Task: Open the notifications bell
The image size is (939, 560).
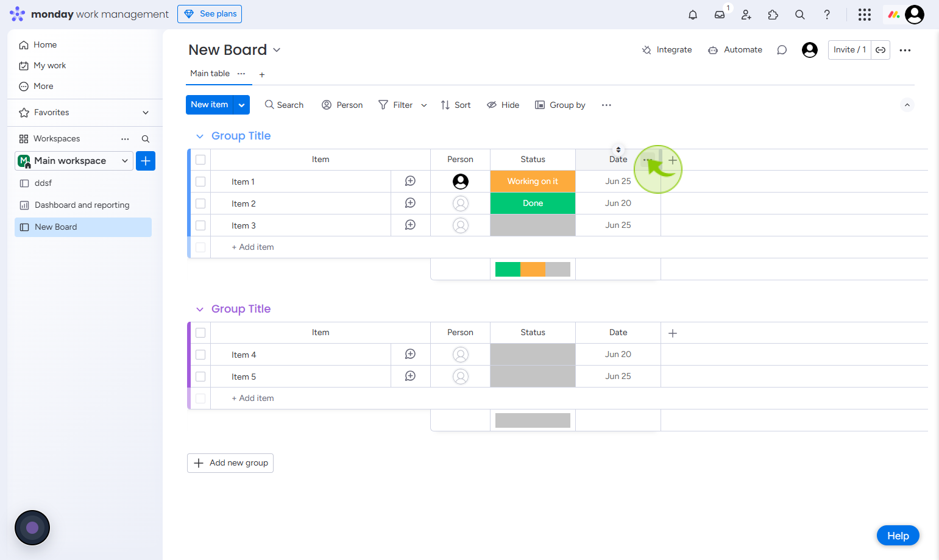Action: coord(693,15)
